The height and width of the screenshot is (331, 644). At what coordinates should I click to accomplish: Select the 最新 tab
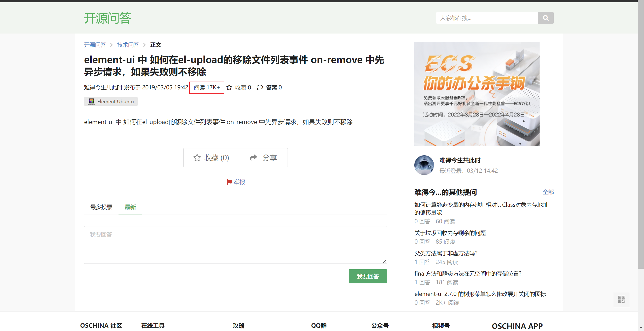pyautogui.click(x=130, y=207)
